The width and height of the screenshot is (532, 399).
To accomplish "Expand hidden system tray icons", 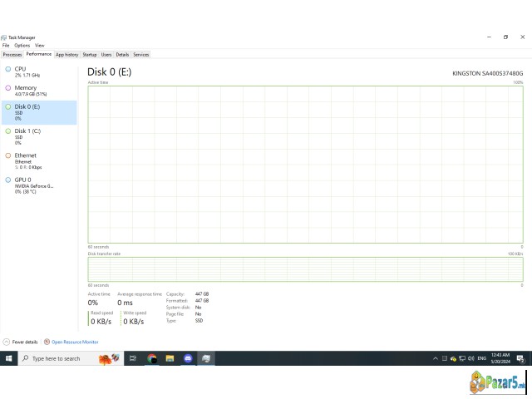I will tap(436, 358).
